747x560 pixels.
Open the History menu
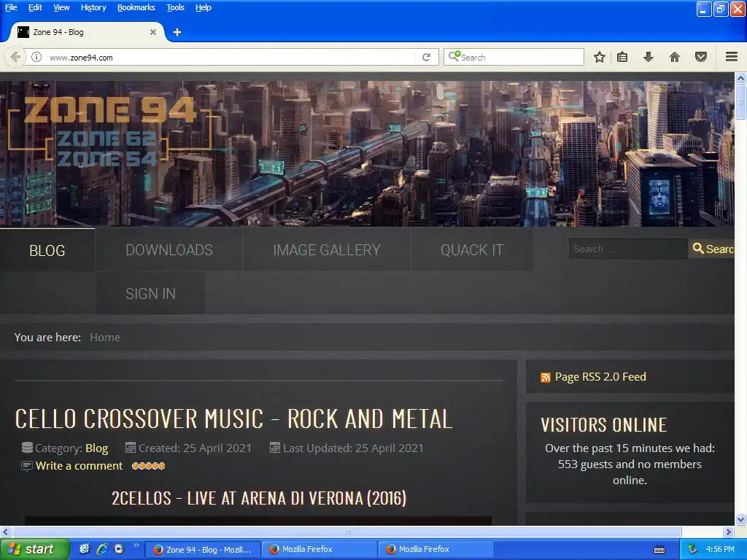coord(93,7)
